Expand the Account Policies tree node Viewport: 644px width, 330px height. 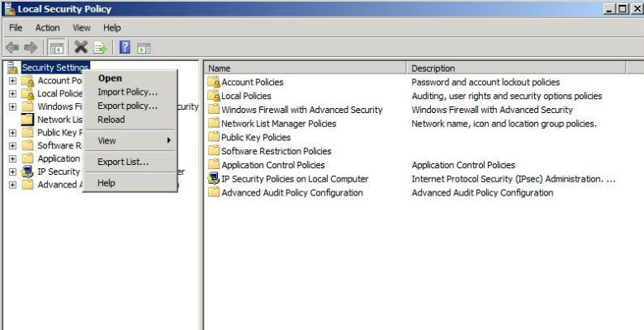click(12, 82)
